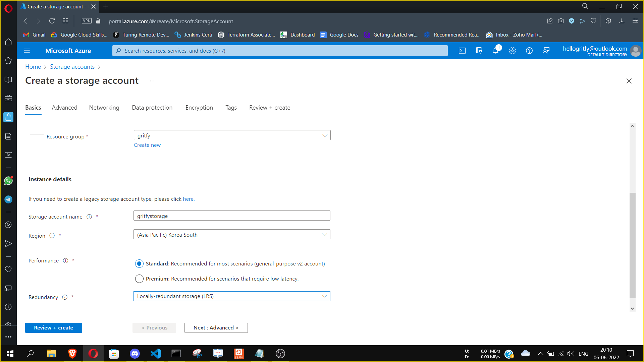The height and width of the screenshot is (362, 644).
Task: Click the Create new resource group link
Action: point(147,145)
